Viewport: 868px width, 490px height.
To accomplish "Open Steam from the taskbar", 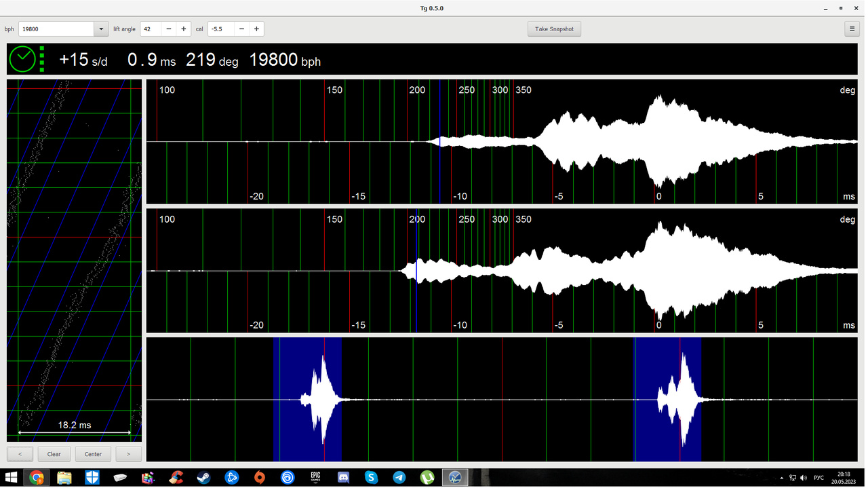I will (x=203, y=478).
